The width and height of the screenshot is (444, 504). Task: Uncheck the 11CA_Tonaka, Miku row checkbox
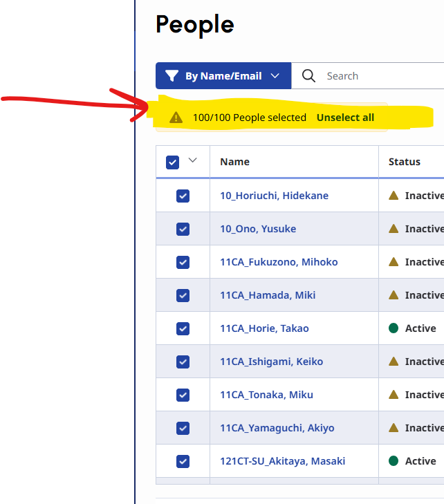pos(183,395)
